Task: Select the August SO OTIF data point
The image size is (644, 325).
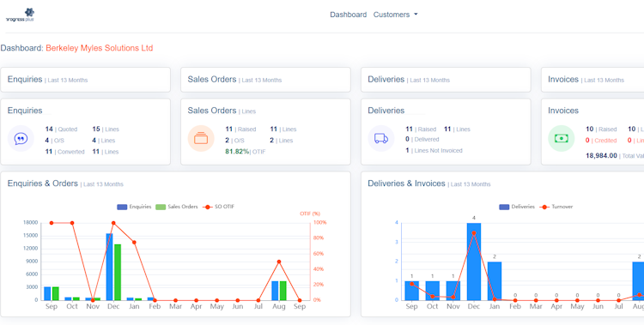Action: tap(279, 262)
